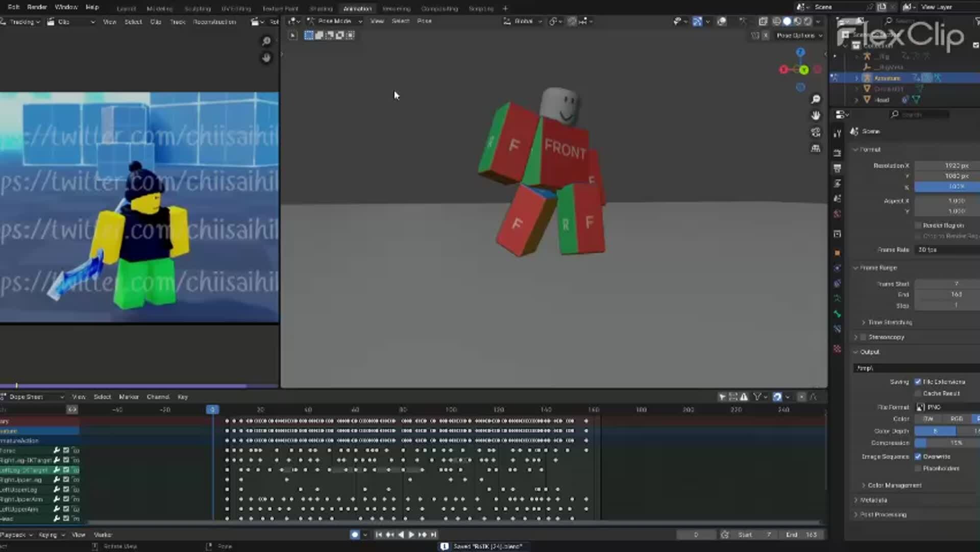Open the Physics properties tab icon
Screen dimensions: 980x552
837,268
